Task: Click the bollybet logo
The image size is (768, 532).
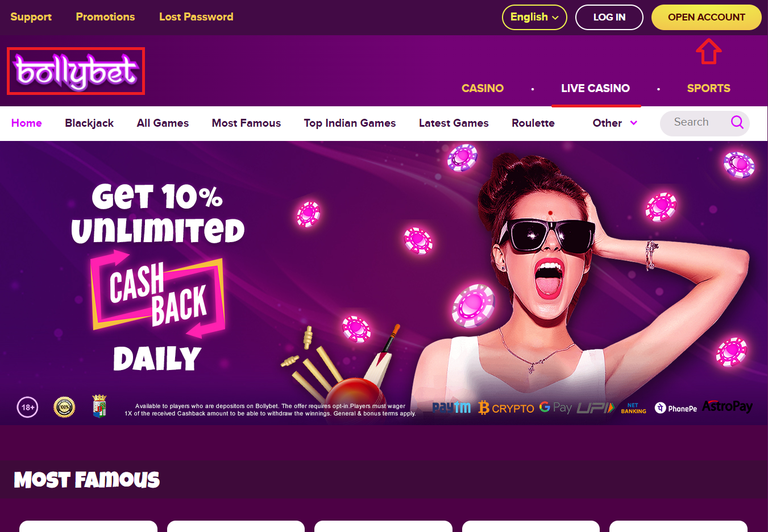Action: point(76,71)
